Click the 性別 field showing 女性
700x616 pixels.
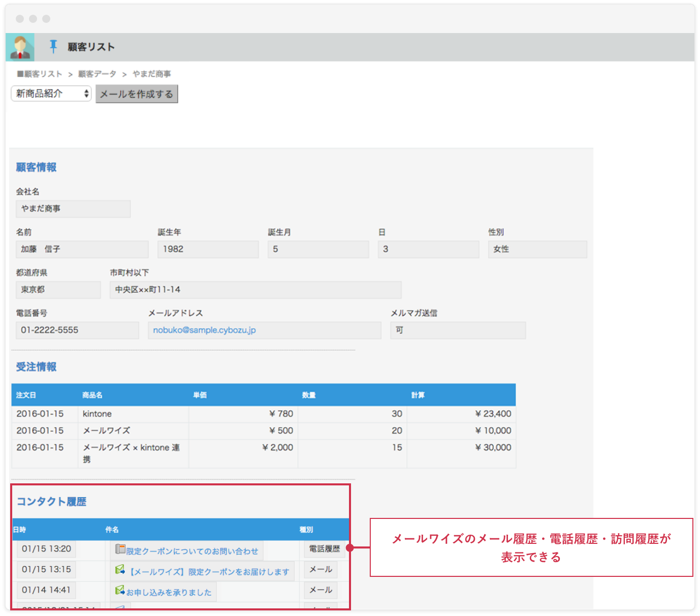[538, 250]
